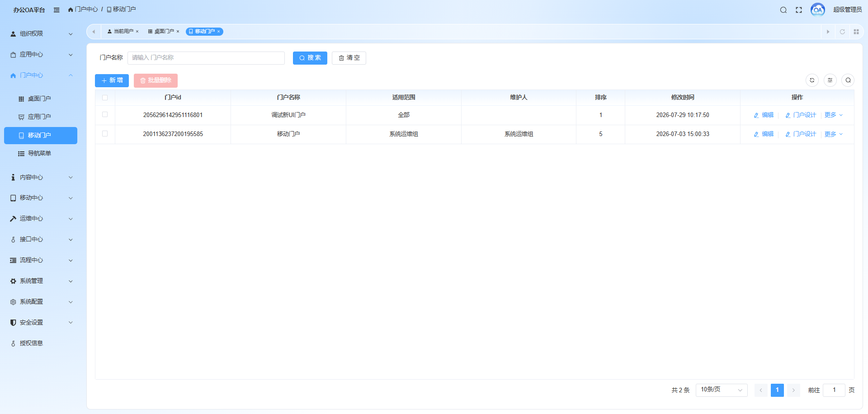This screenshot has width=868, height=414.
Task: Select page 1 in pagination
Action: point(777,390)
